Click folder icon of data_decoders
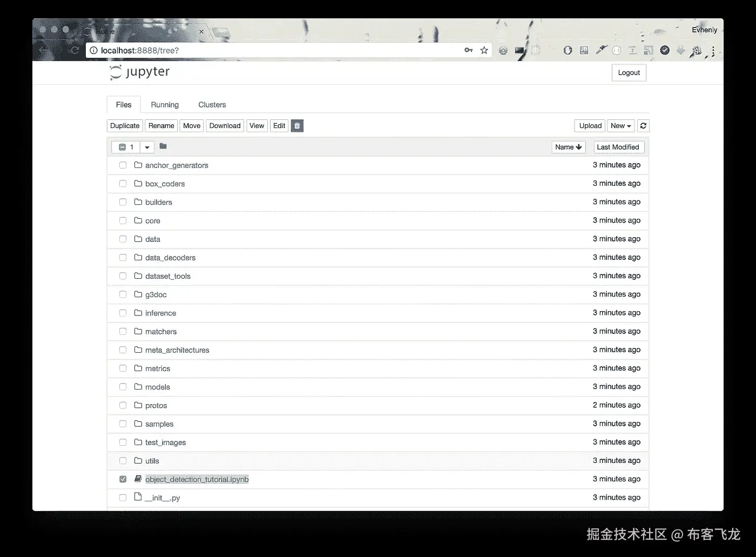756x557 pixels. point(138,257)
